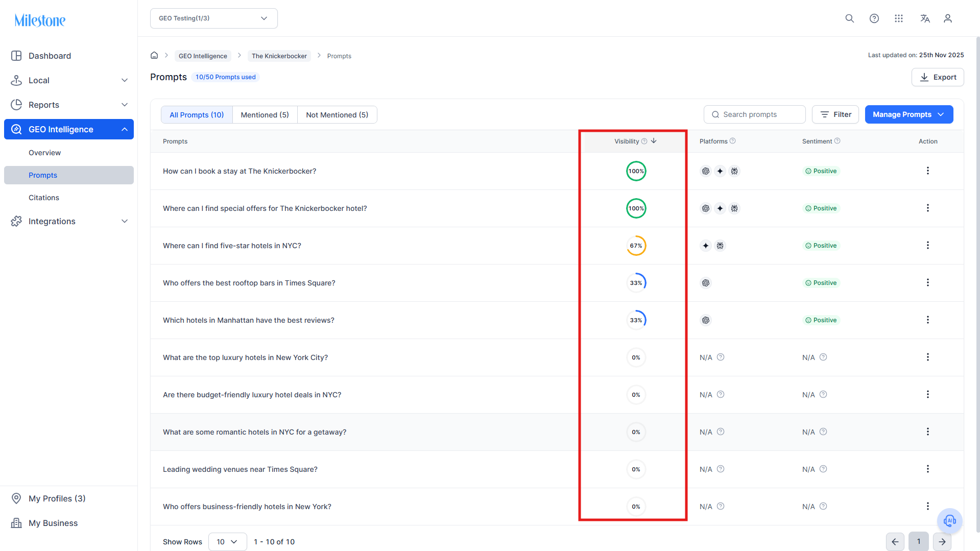Click the Platforms column info icon
The image size is (980, 551).
(733, 141)
